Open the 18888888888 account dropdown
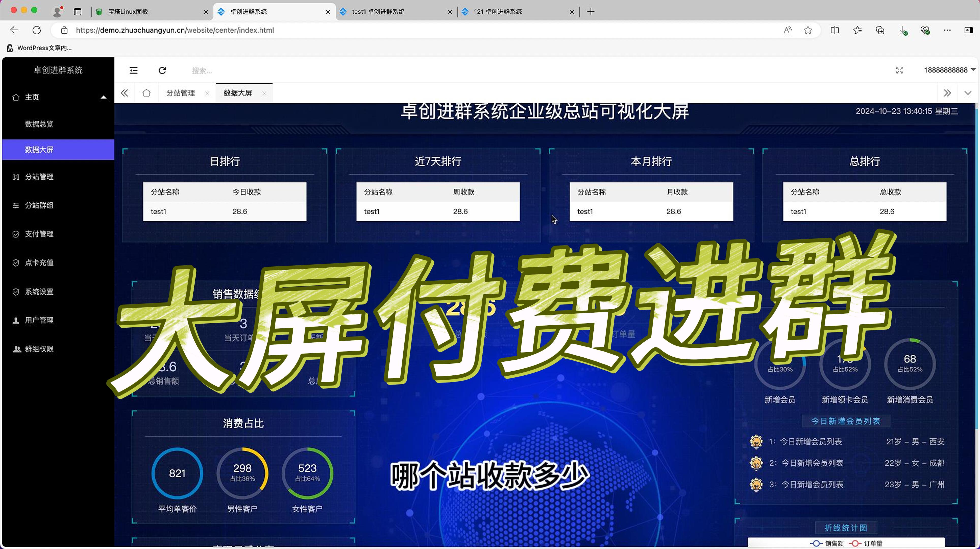 (950, 70)
